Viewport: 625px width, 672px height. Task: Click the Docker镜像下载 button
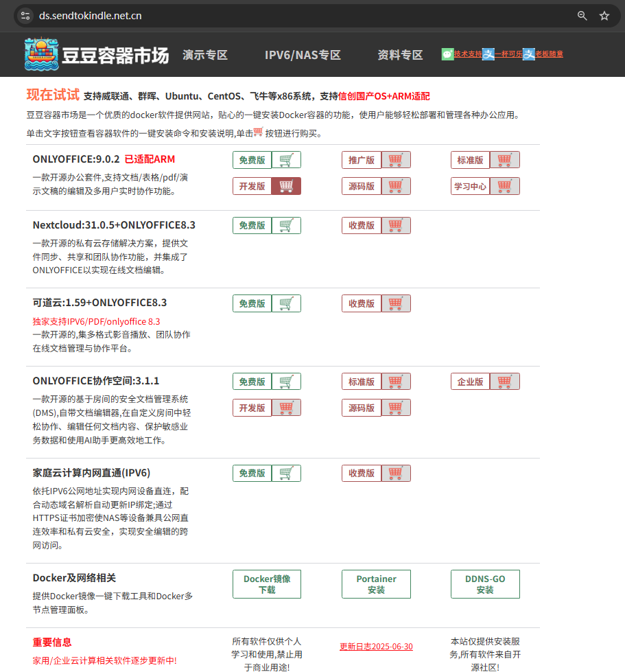tap(267, 584)
